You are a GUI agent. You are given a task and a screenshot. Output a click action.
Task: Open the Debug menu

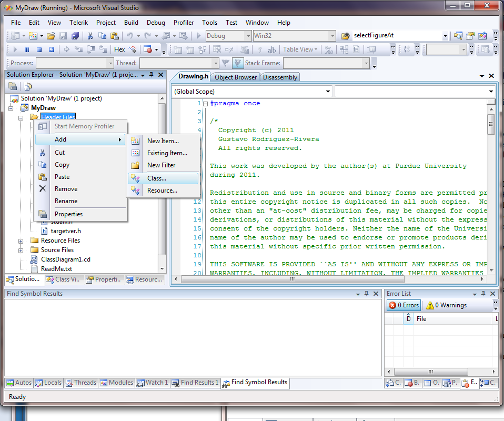click(156, 23)
